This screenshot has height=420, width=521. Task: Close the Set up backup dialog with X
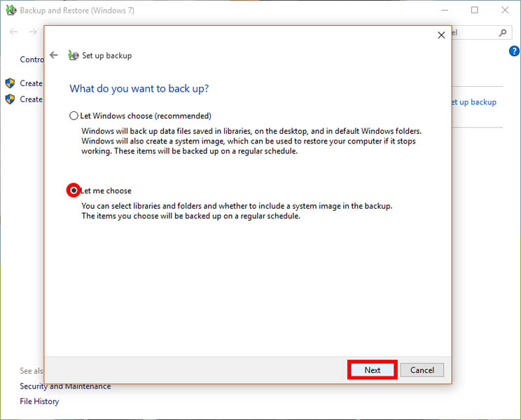pyautogui.click(x=441, y=35)
